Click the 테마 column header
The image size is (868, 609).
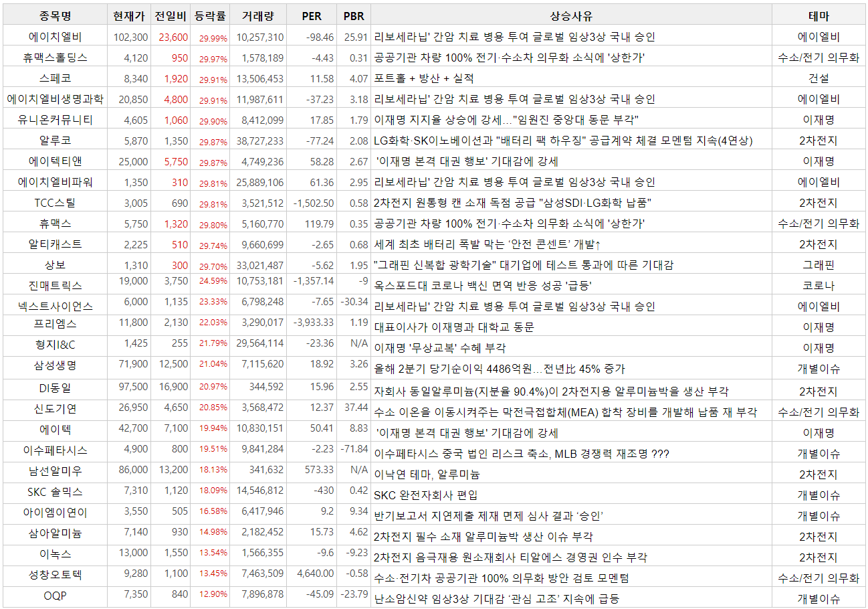pyautogui.click(x=819, y=16)
